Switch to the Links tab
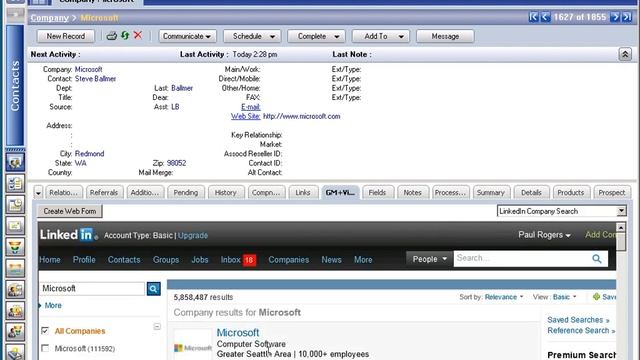640x360 pixels. (x=303, y=193)
